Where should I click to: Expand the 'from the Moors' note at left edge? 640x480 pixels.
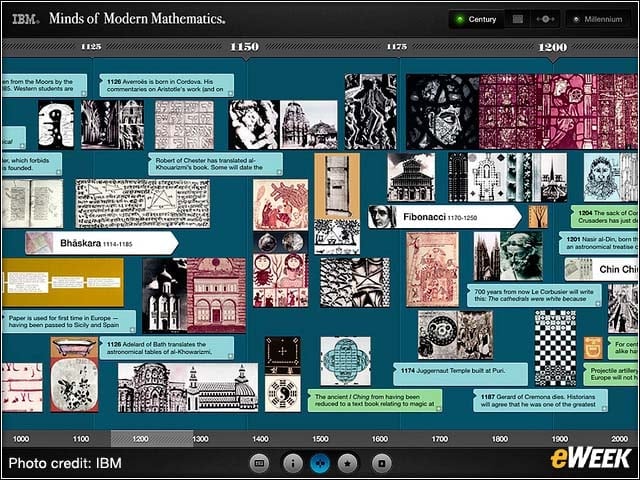pyautogui.click(x=44, y=85)
